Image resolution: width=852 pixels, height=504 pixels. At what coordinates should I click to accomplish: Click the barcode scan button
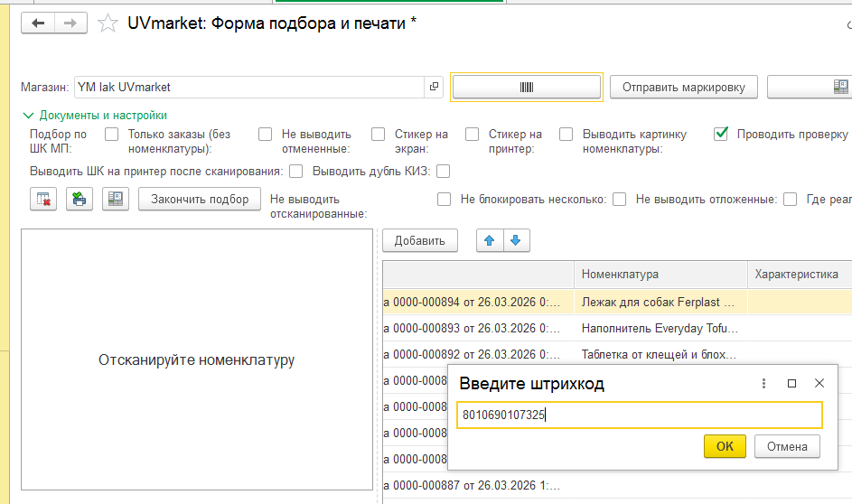click(x=527, y=87)
